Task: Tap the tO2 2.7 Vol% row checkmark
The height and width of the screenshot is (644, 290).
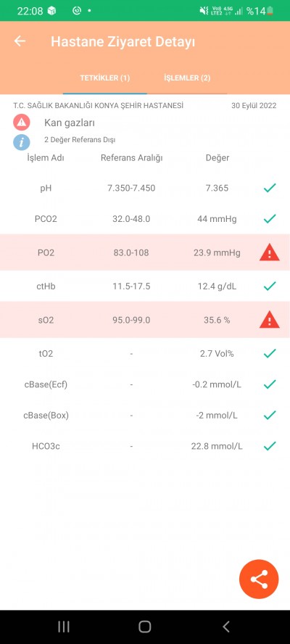Action: pyautogui.click(x=270, y=353)
